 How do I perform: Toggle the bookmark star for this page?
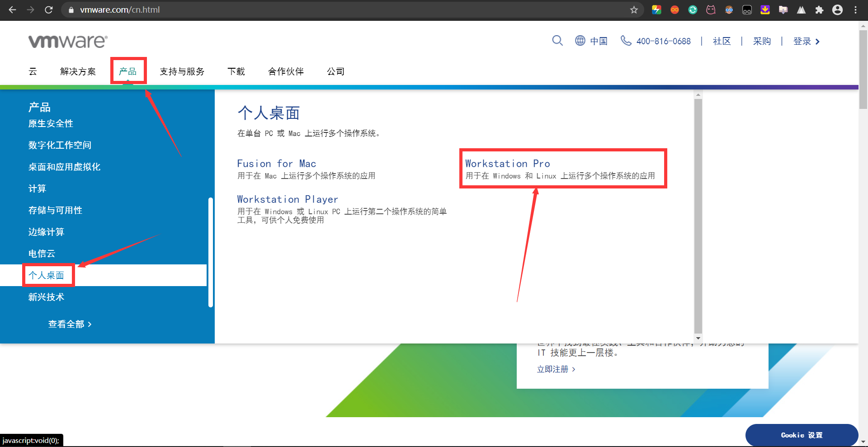634,9
